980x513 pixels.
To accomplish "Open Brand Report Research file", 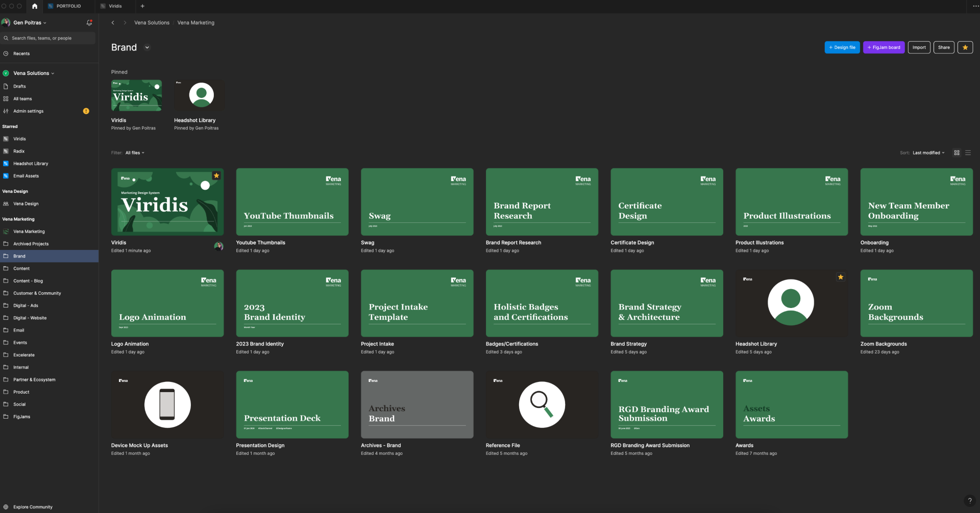I will pyautogui.click(x=542, y=202).
